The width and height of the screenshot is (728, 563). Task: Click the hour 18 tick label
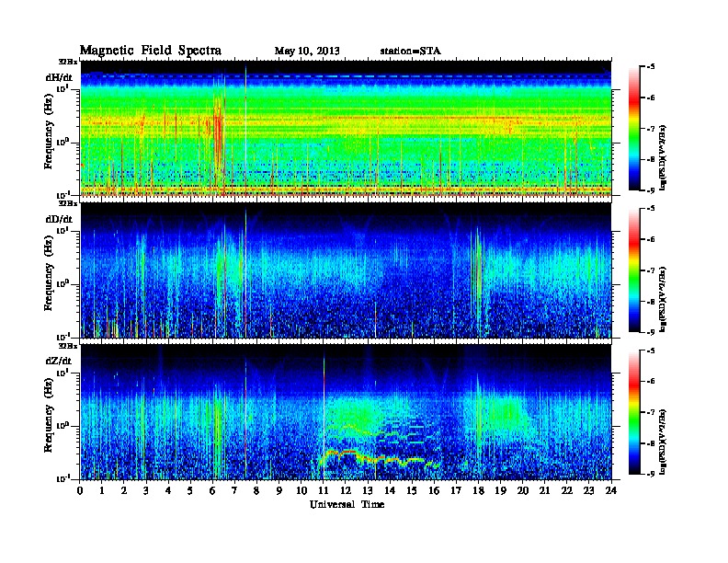pyautogui.click(x=478, y=490)
